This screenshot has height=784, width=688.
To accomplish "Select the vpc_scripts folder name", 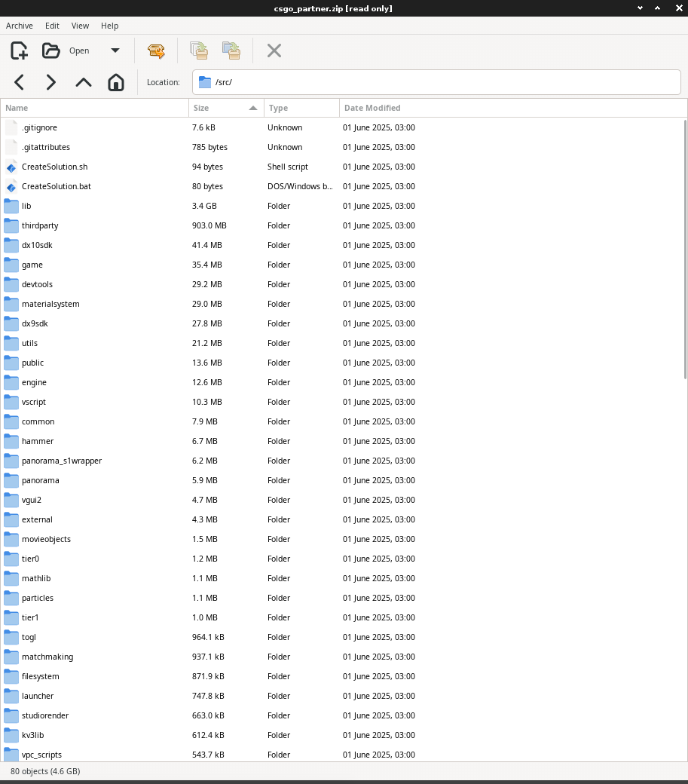I will [x=41, y=755].
